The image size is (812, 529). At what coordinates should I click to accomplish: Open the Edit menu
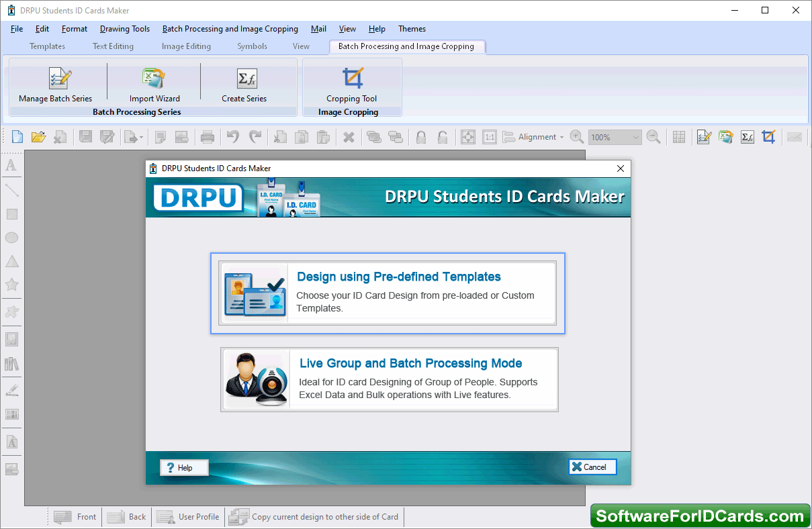tap(42, 29)
